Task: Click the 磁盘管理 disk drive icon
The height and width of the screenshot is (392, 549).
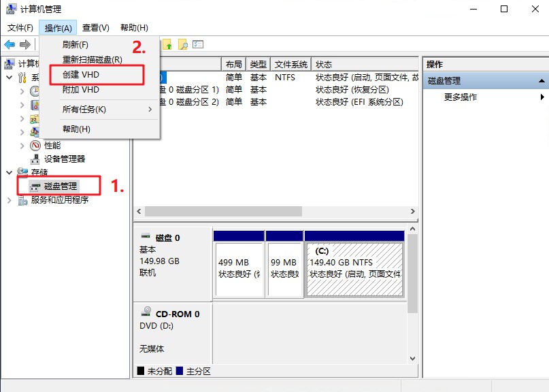Action: point(35,186)
